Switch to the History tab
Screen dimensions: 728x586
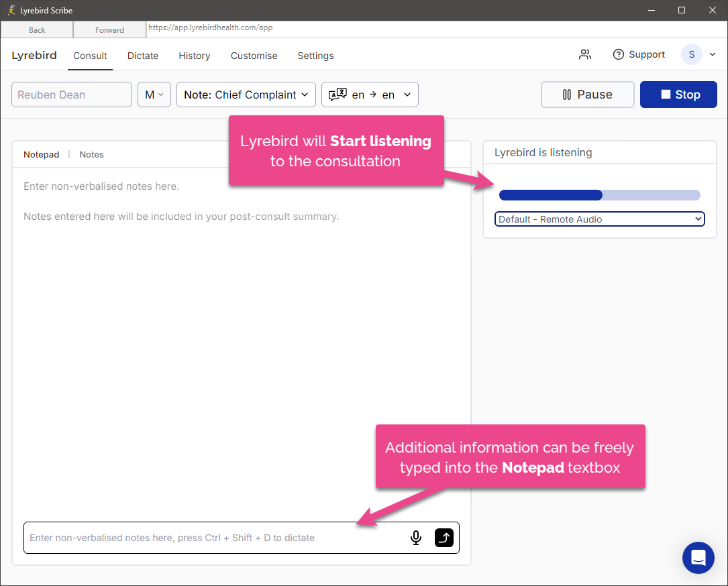195,56
